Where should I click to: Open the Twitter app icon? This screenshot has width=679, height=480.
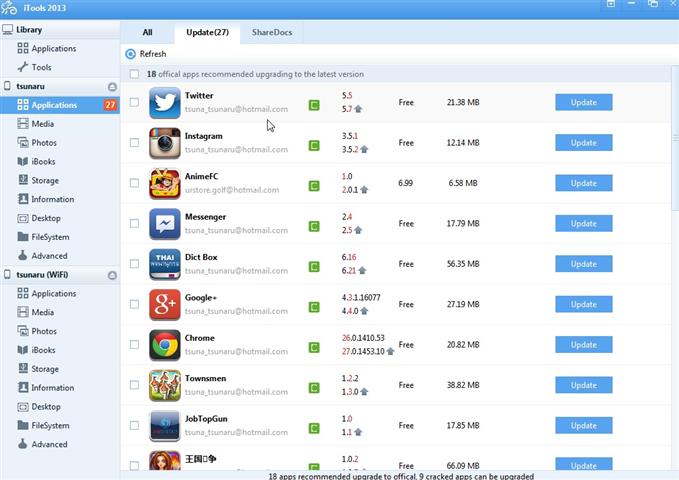point(165,103)
